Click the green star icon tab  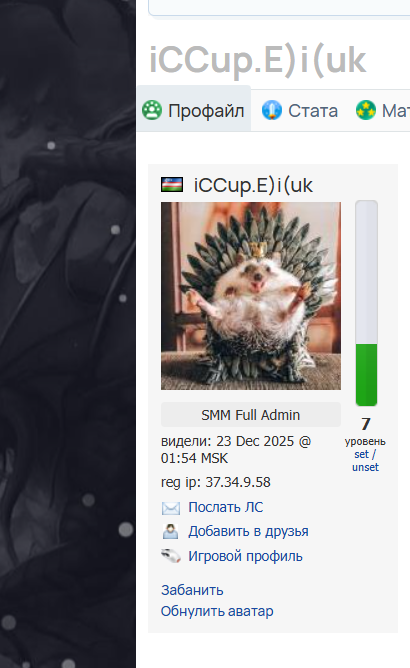point(366,110)
